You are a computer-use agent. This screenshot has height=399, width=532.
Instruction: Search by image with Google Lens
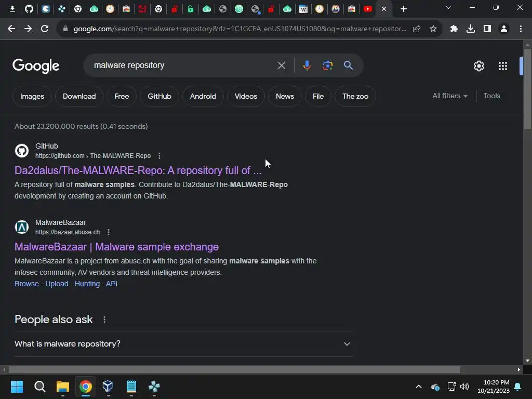[x=328, y=65]
